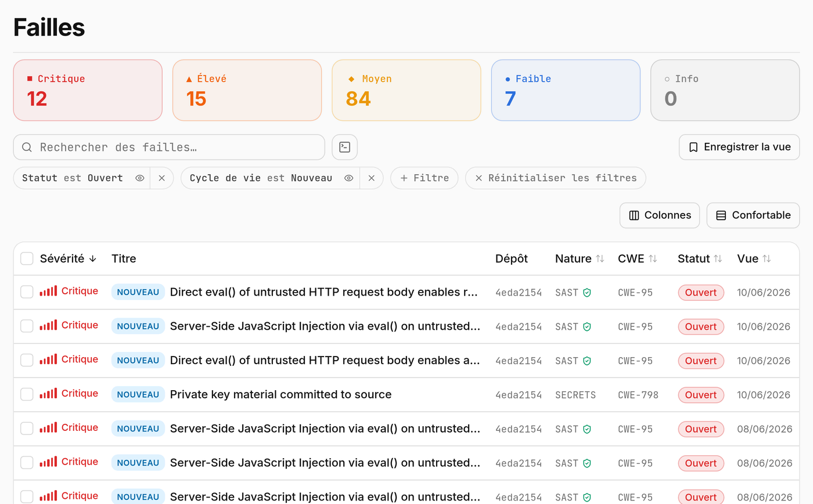Sort by the Vue date column

click(x=754, y=258)
